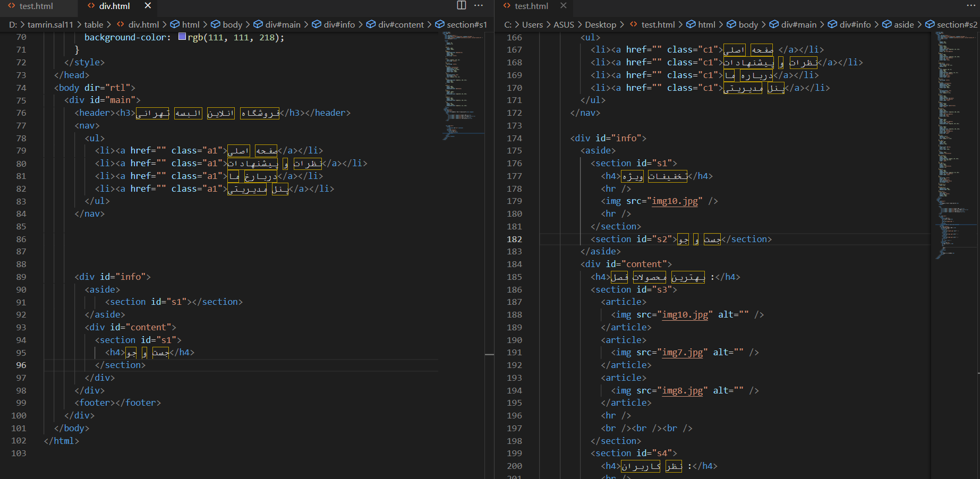Viewport: 980px width, 479px height.
Task: Click 'Desktop' in right breadcrumb
Action: click(601, 24)
